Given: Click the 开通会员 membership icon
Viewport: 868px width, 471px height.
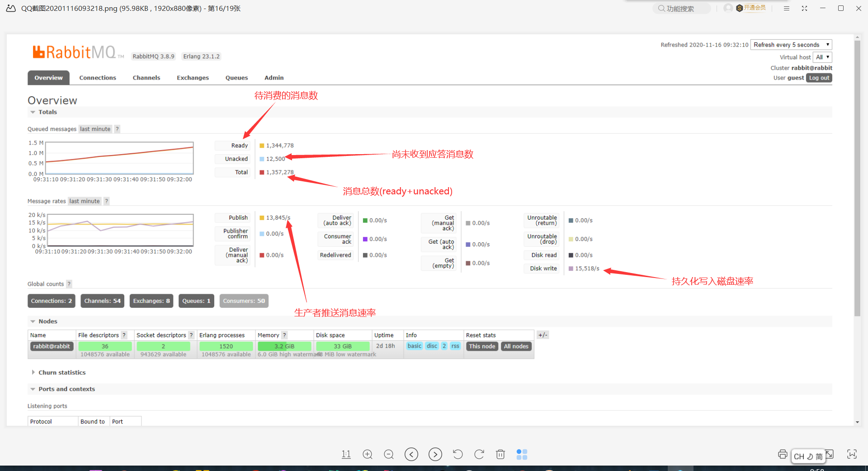Looking at the screenshot, I should [x=751, y=8].
